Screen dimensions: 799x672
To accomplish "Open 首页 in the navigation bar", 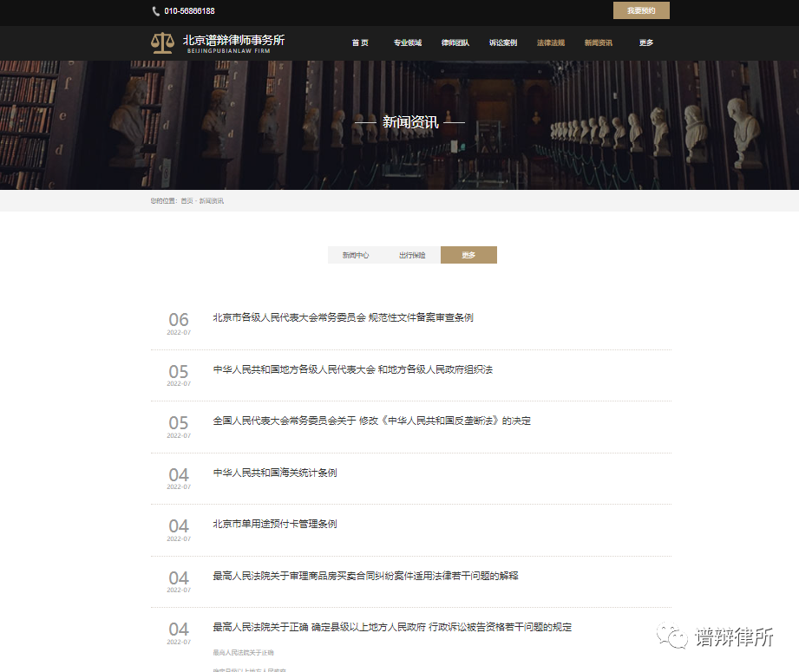I will [x=360, y=42].
